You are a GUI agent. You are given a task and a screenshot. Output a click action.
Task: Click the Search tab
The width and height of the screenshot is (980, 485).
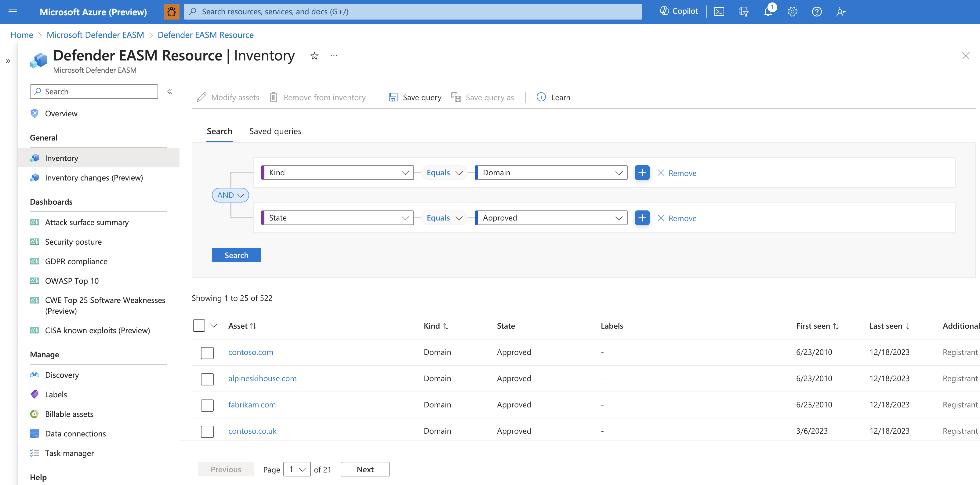click(220, 131)
